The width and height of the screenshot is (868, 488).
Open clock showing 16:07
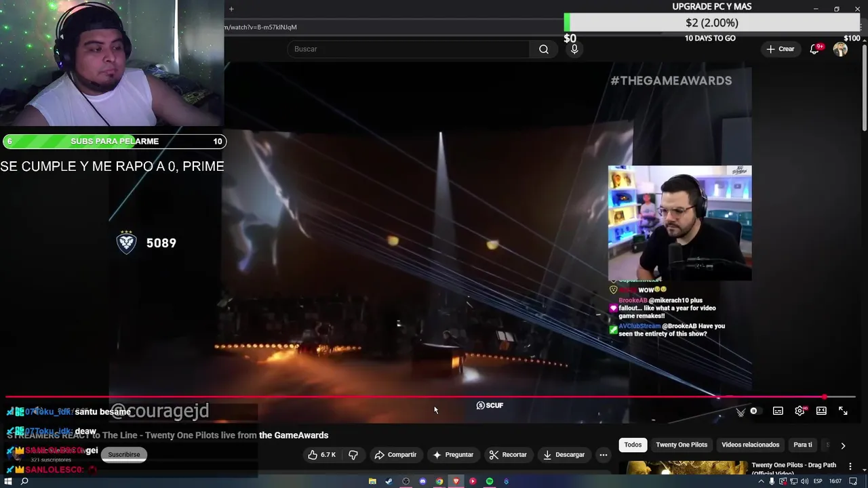pos(835,481)
